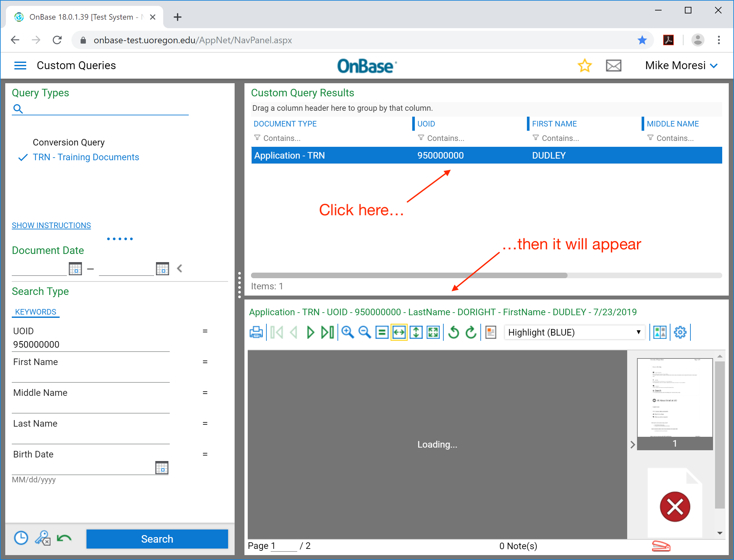Open the Document Date end calendar

pyautogui.click(x=162, y=268)
